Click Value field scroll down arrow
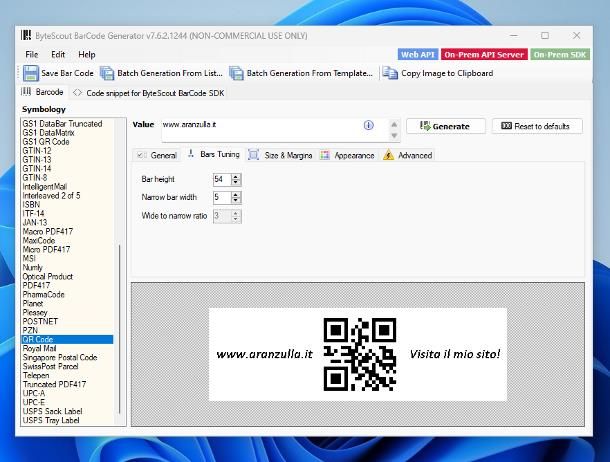The width and height of the screenshot is (610, 462). click(394, 136)
